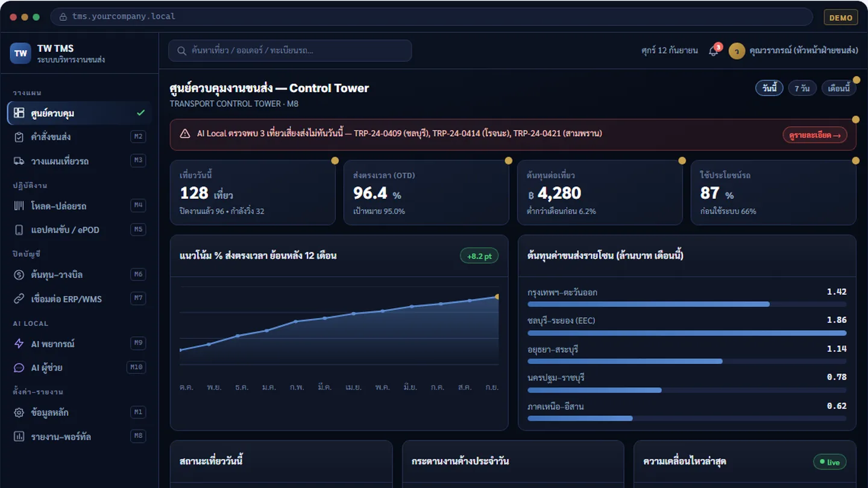Navigate to รายงาน–พอร์ทัล

(79, 436)
